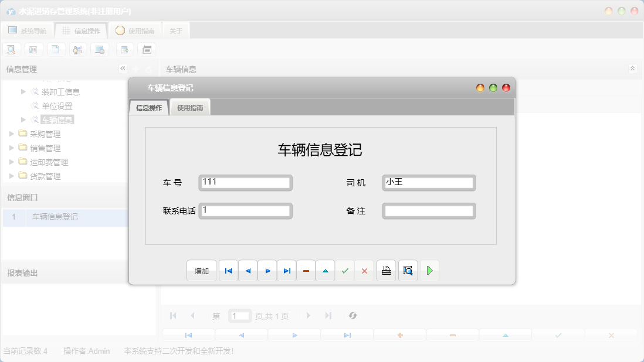Refresh the page listing below the dialog
644x362 pixels.
(352, 316)
